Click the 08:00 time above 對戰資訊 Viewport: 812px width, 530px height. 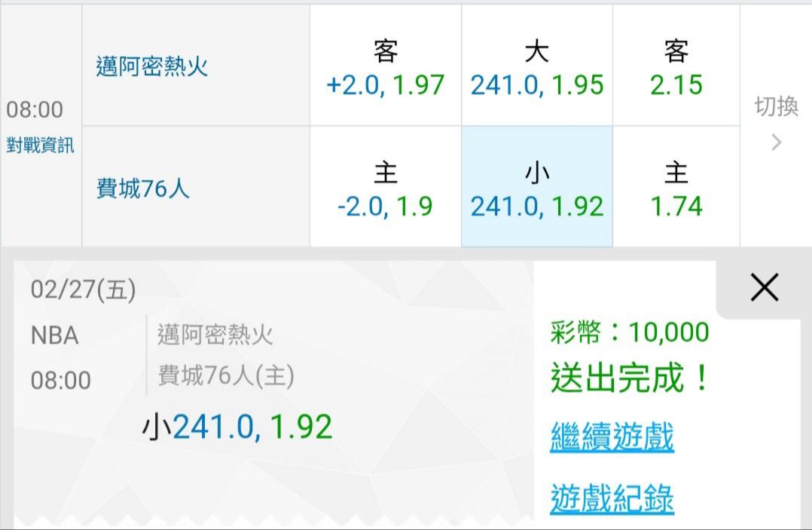pyautogui.click(x=35, y=110)
